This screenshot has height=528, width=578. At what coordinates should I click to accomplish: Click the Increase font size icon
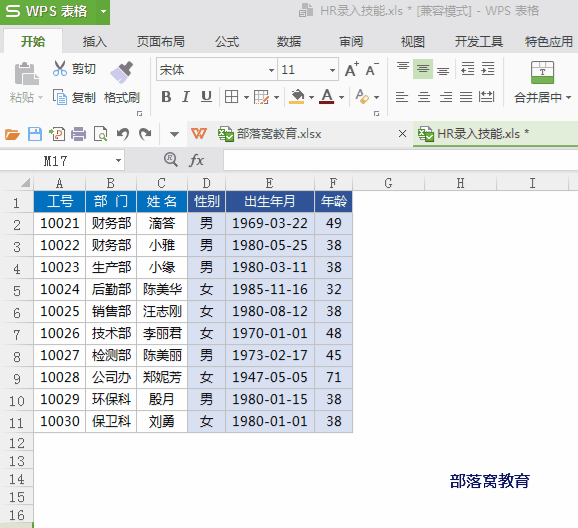tap(352, 69)
